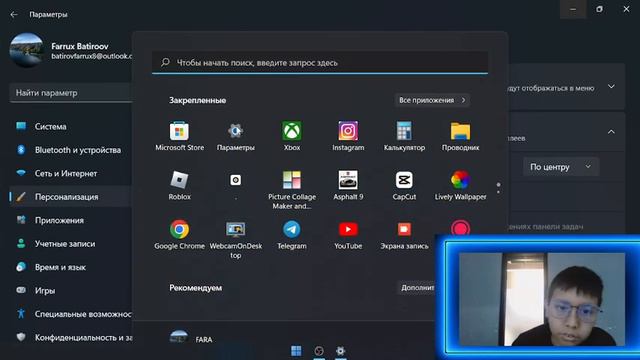Open Picture Collage Maker app
The width and height of the screenshot is (640, 360).
(x=292, y=190)
